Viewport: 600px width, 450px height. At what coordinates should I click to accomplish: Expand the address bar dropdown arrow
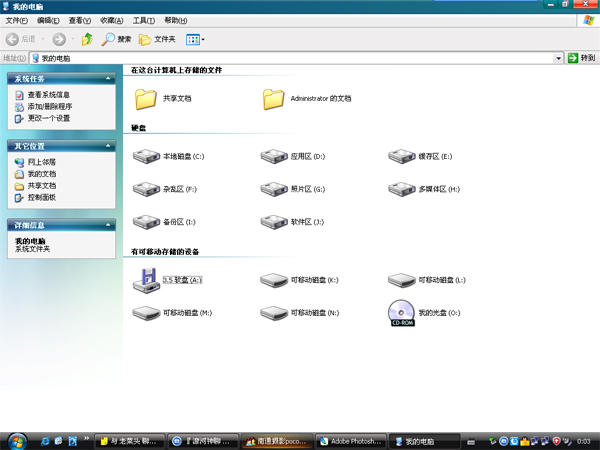pos(559,58)
